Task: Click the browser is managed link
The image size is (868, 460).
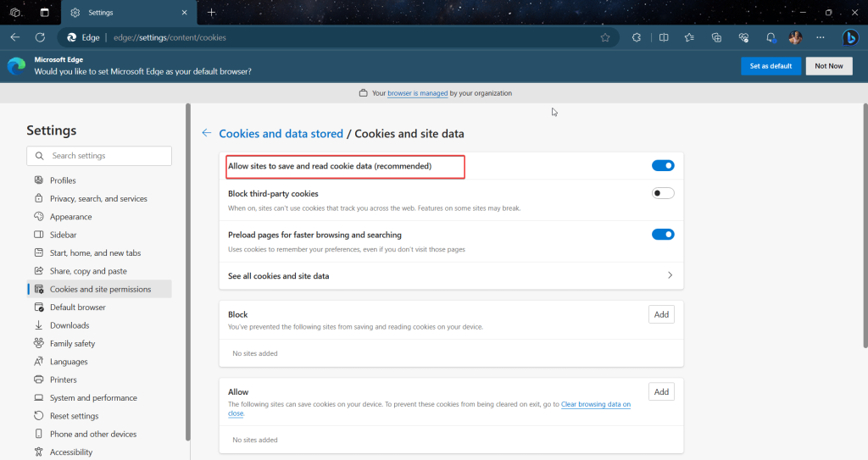Action: pos(417,93)
